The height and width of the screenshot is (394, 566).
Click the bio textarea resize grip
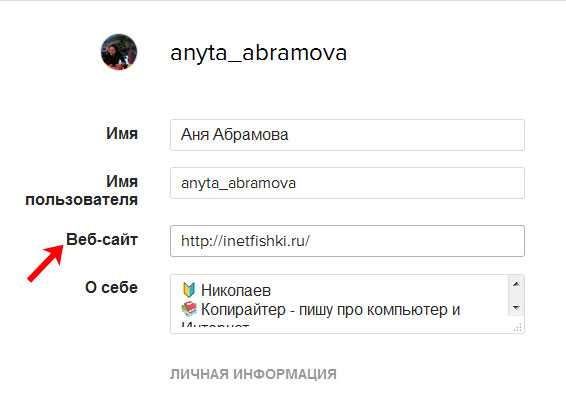coord(518,327)
